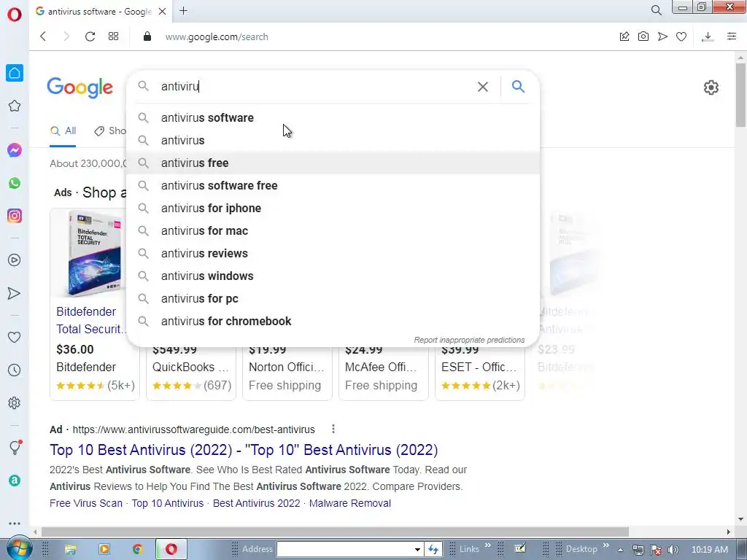
Task: Open WhatsApp in sidebar
Action: (x=15, y=183)
